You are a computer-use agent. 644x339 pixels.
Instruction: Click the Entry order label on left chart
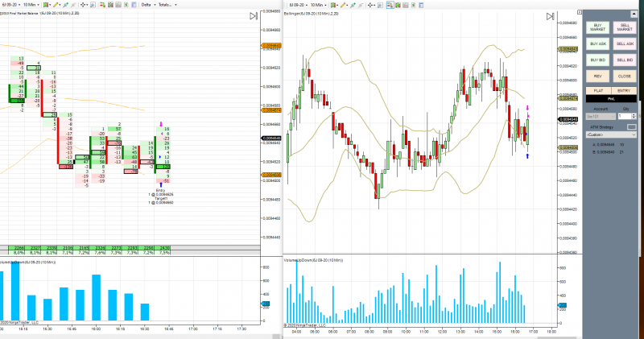160,190
